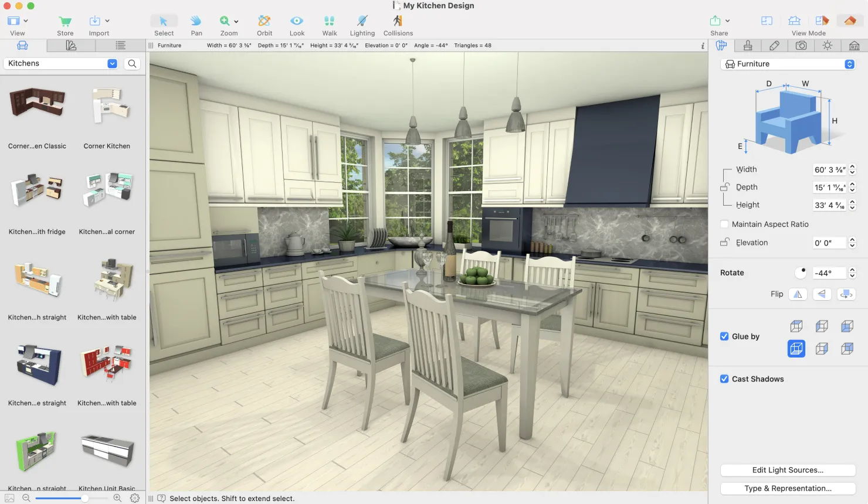Switch to split 2D/3D view mode icon

(x=822, y=21)
